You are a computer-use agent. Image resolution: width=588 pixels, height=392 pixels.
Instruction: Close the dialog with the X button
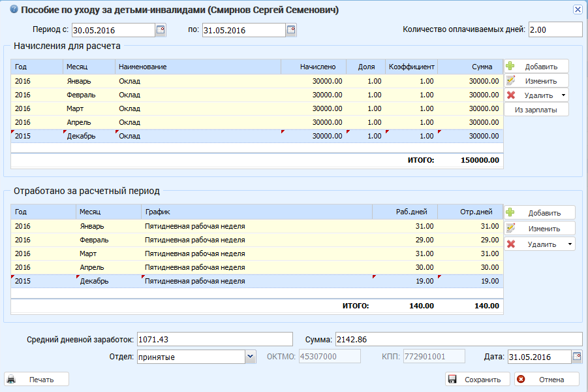pos(578,9)
